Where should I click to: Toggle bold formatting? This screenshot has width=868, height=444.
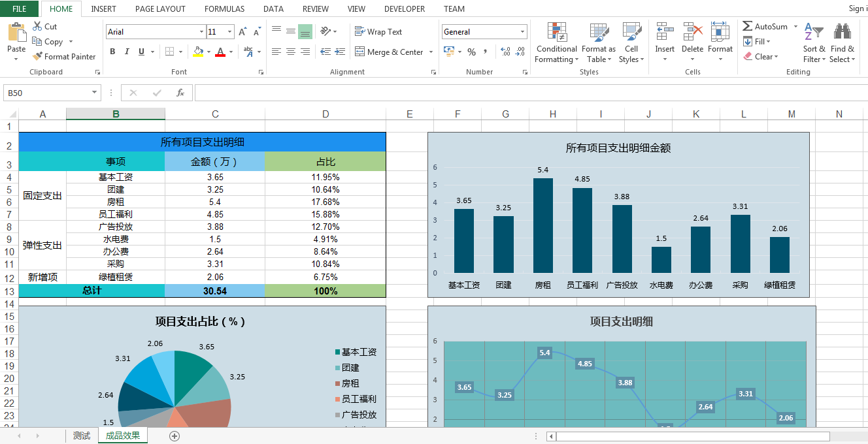tap(112, 52)
